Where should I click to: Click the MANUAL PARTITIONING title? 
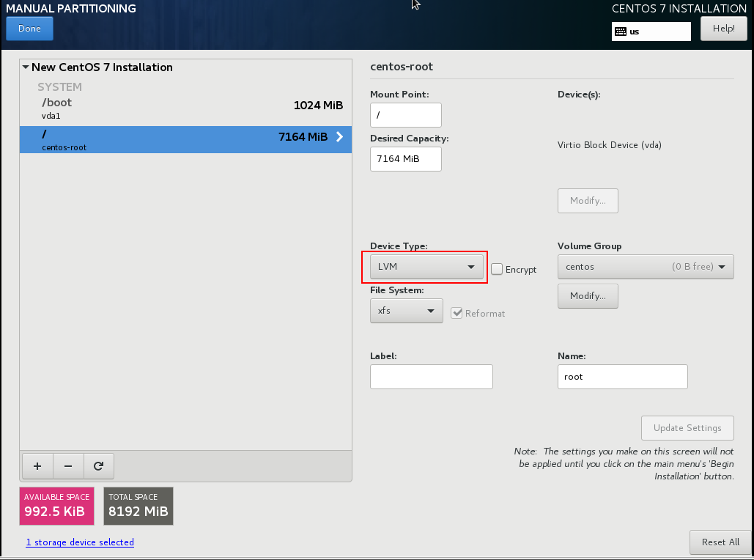[71, 9]
